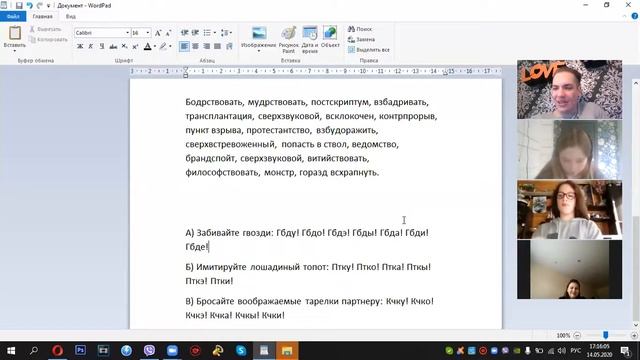Click the zoom slider handle
This screenshot has height=360, width=640.
[x=606, y=335]
